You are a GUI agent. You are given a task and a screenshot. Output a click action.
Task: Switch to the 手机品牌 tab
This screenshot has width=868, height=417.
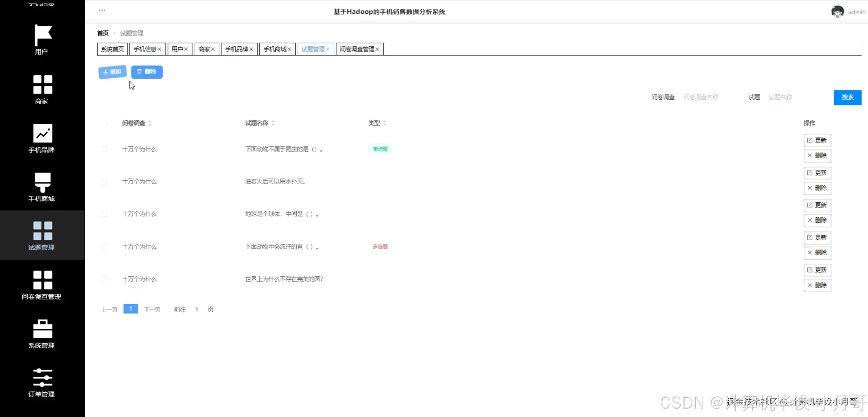click(236, 49)
